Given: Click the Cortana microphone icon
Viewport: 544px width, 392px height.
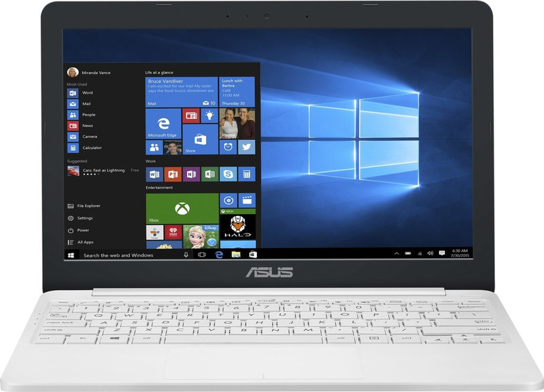Looking at the screenshot, I should tap(186, 254).
